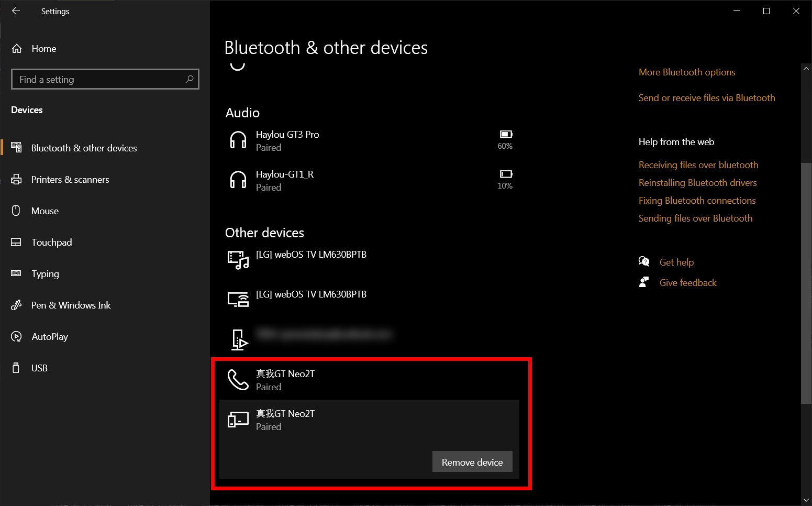Click the LG webOS TV wireless display icon
Image resolution: width=812 pixels, height=506 pixels.
tap(238, 300)
